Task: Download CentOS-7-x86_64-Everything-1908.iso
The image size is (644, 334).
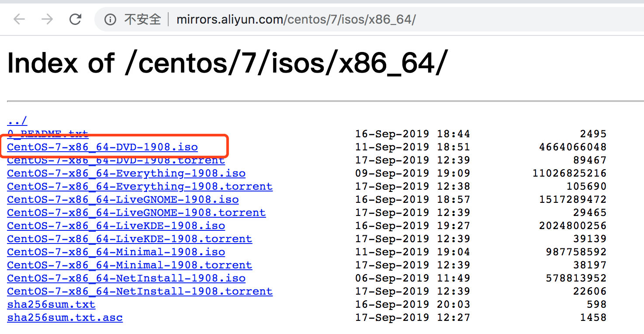Action: (x=126, y=173)
